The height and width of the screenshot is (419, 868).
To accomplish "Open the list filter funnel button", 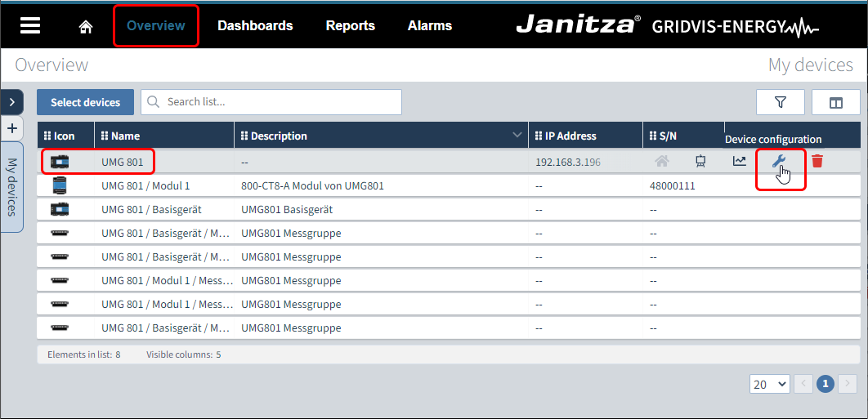I will (780, 102).
